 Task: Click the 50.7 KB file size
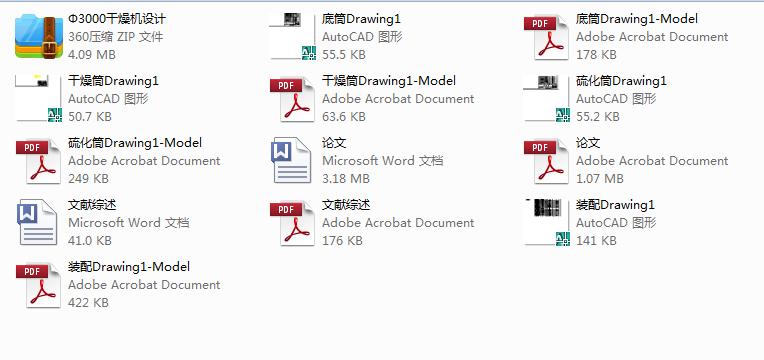tap(90, 116)
